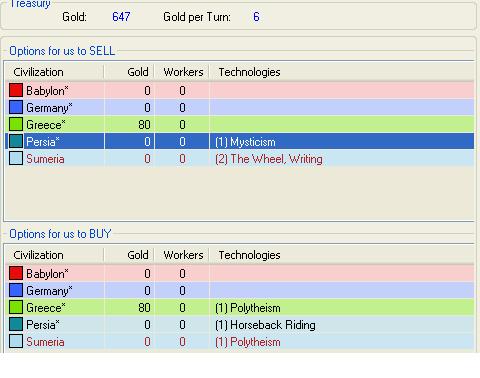Sort BUY list by Gold column header
The image size is (480, 378).
129,255
